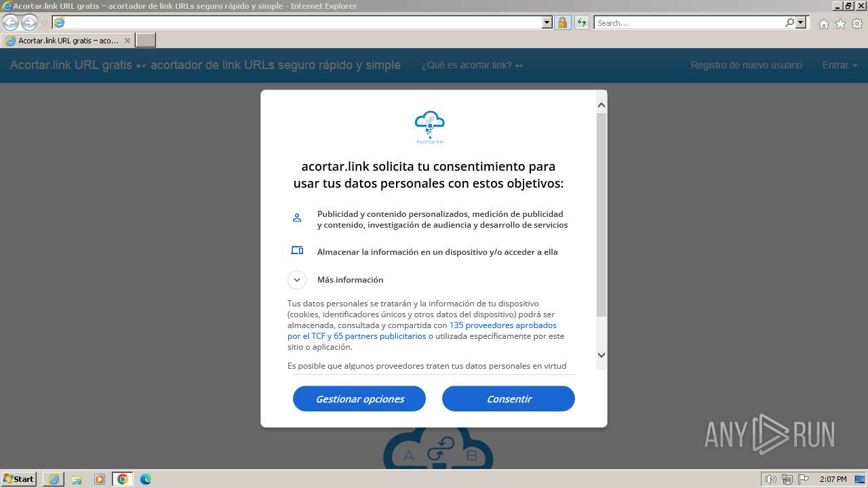The height and width of the screenshot is (488, 868).
Task: Open Google Chrome from the taskbar
Action: [123, 479]
